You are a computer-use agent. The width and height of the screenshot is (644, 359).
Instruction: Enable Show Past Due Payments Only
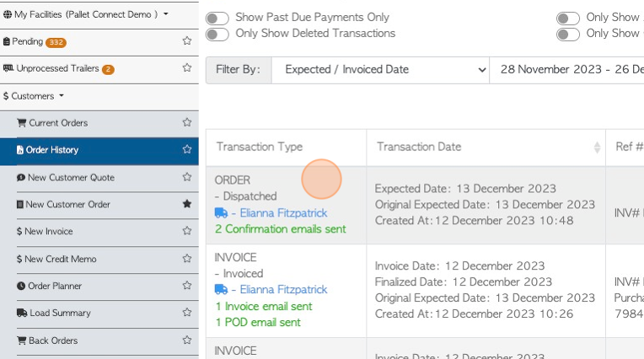coord(217,18)
